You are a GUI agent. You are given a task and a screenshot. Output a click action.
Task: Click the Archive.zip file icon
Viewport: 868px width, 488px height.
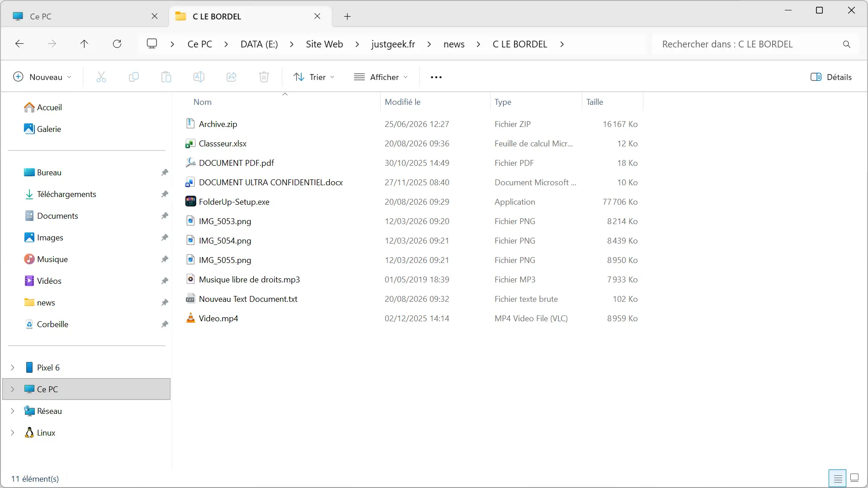pyautogui.click(x=190, y=123)
